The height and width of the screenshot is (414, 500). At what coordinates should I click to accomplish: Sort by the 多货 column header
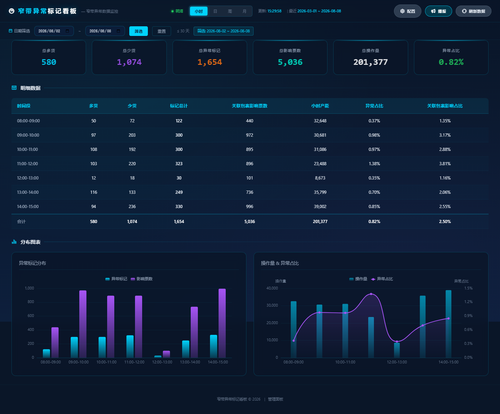(x=94, y=106)
